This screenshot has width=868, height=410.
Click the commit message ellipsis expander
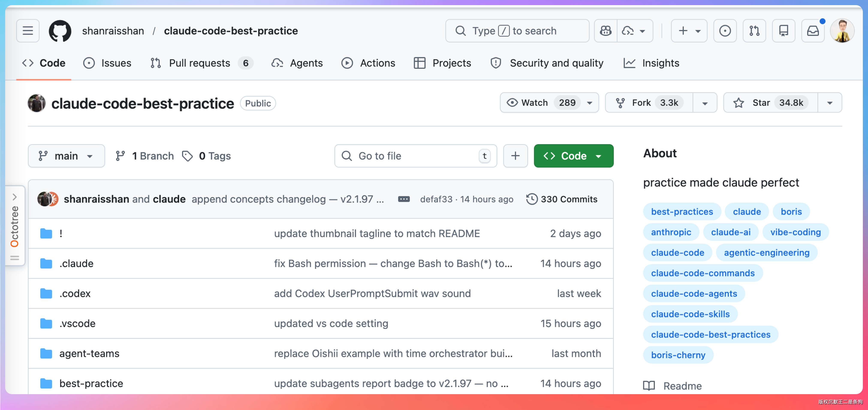[404, 199]
